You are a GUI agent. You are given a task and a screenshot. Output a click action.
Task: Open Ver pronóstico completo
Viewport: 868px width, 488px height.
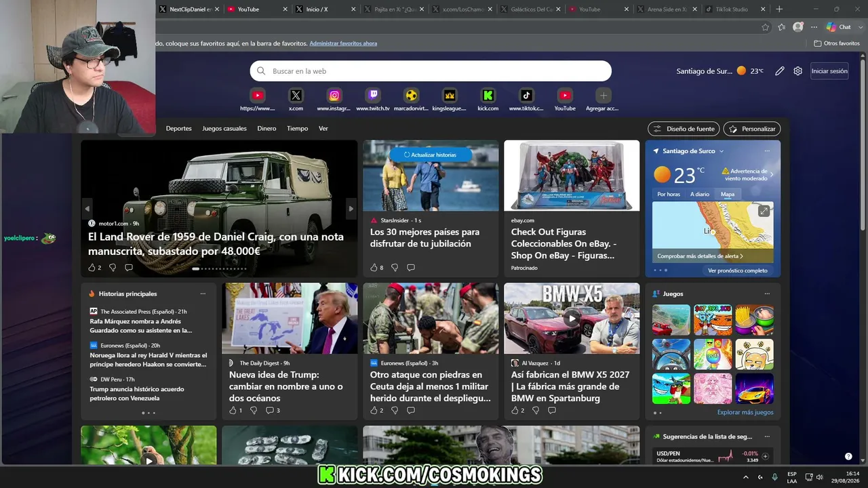coord(738,270)
